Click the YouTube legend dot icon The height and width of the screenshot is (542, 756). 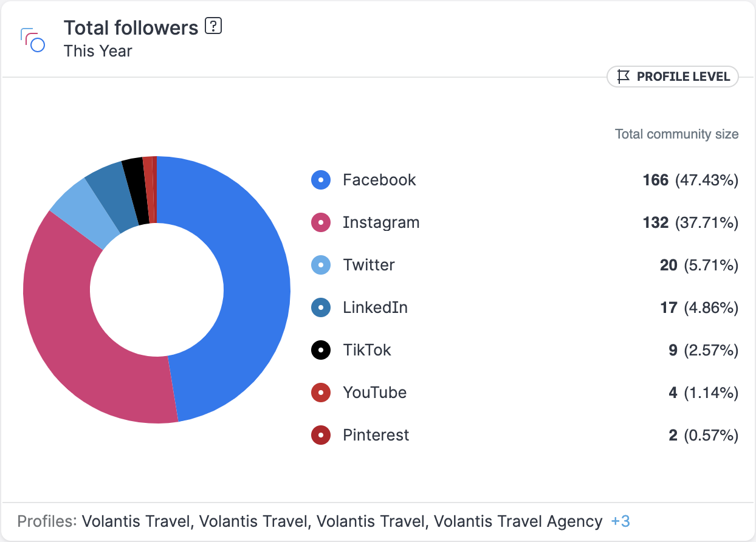click(321, 393)
